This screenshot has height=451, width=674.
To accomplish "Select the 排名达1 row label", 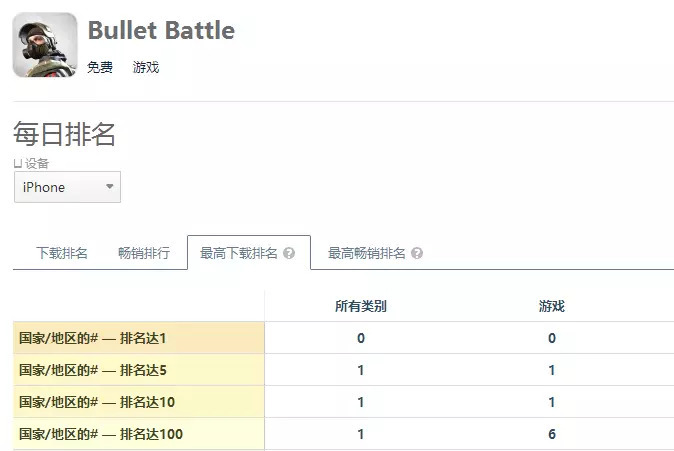I will click(139, 338).
